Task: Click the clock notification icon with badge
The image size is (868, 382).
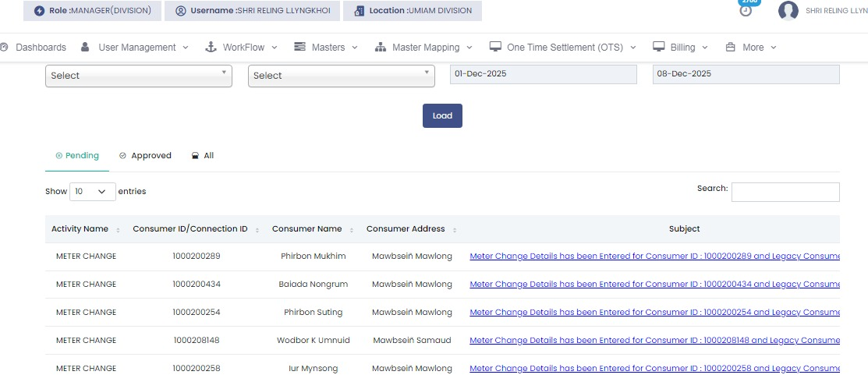Action: coord(746,10)
